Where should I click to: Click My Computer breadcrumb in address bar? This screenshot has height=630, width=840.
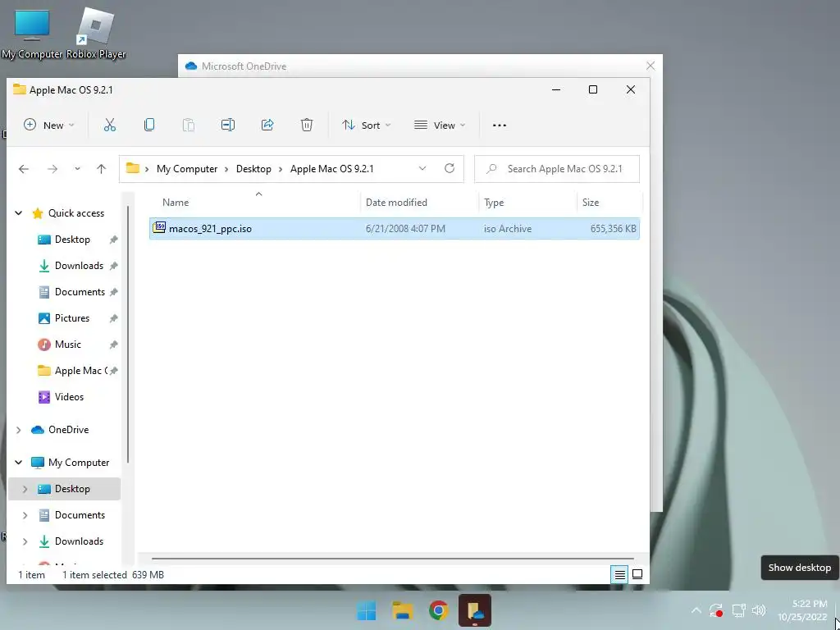[x=187, y=169]
